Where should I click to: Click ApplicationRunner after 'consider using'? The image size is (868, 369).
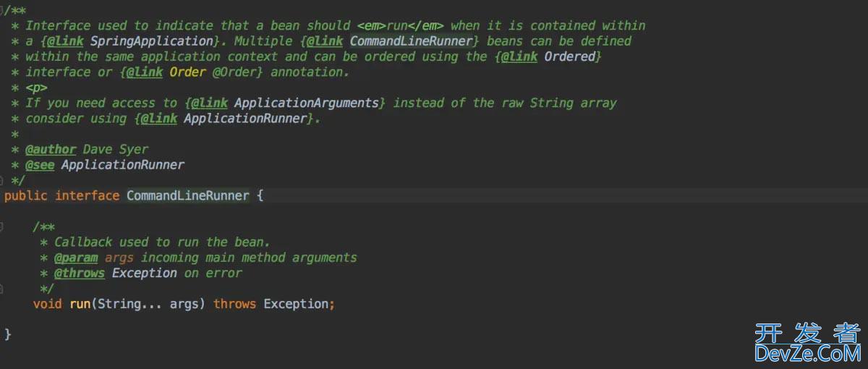click(245, 119)
